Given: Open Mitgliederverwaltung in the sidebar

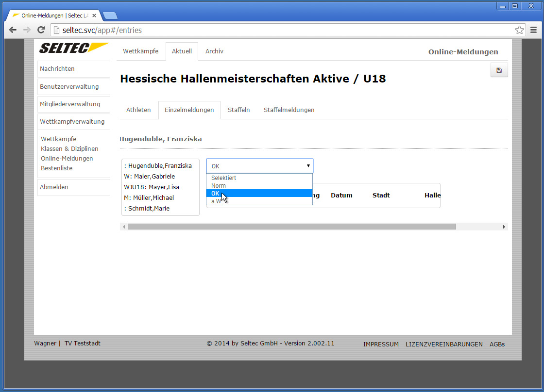Looking at the screenshot, I should click(73, 104).
